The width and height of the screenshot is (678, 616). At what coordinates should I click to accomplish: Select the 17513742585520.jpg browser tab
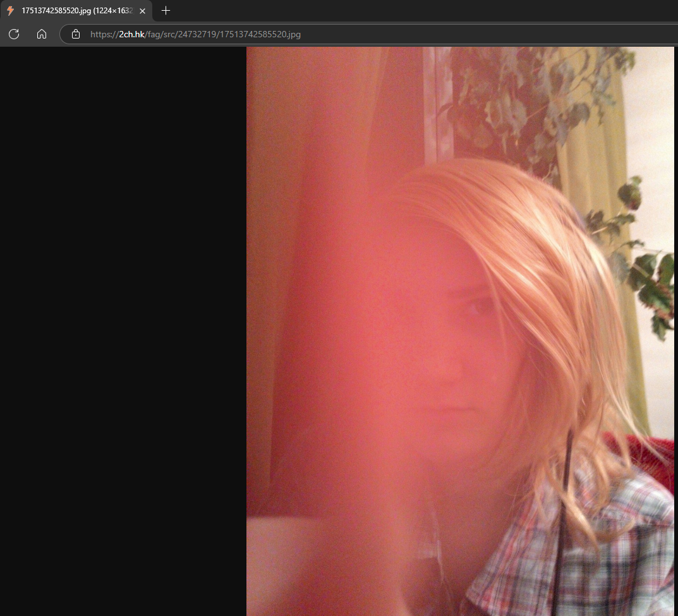point(76,11)
